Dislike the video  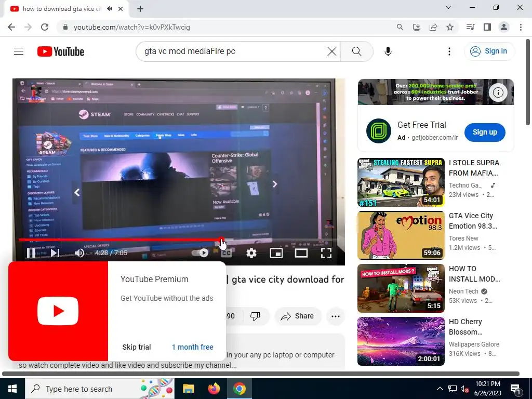click(x=255, y=316)
